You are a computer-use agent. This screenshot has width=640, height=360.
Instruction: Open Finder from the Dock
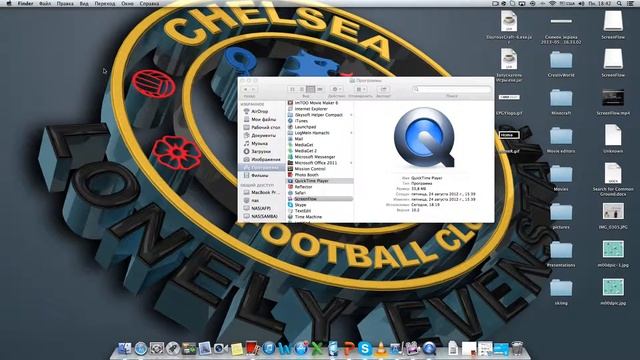124,349
